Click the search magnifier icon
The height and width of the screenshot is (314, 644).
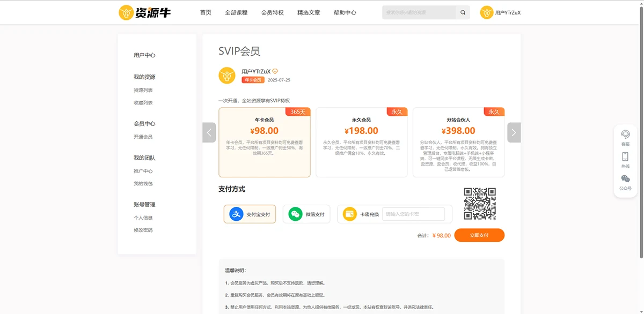coord(463,12)
